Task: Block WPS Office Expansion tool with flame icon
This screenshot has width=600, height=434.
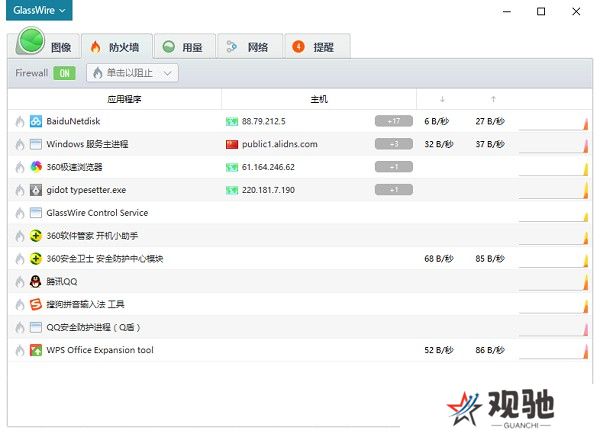Action: click(x=20, y=351)
